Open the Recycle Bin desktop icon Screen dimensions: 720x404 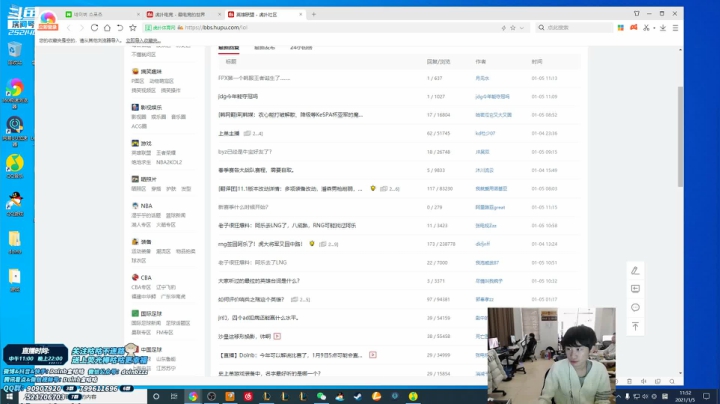(x=15, y=53)
